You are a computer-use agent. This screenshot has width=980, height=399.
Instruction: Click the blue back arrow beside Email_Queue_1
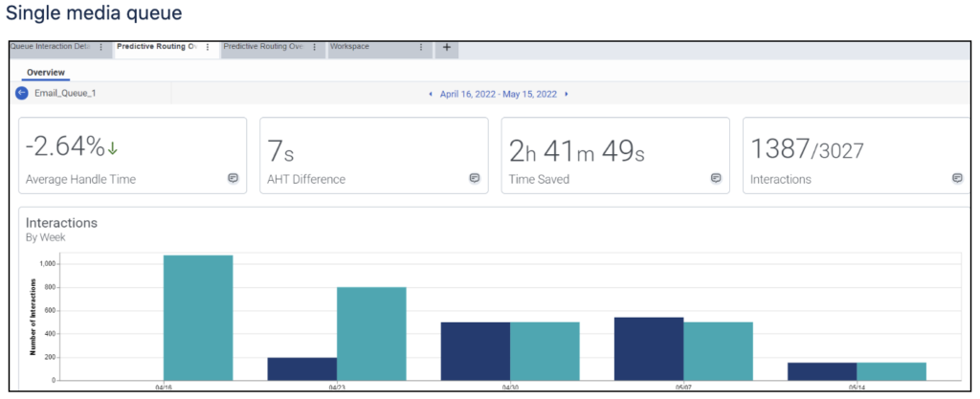tap(22, 93)
